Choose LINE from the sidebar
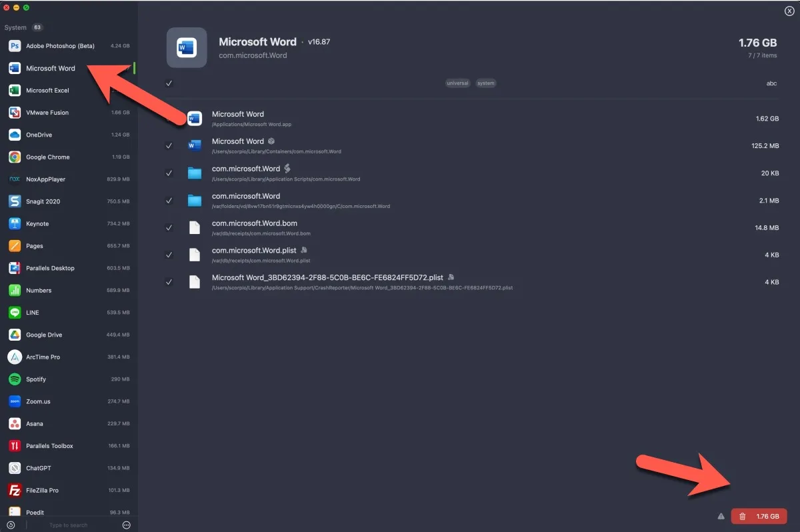This screenshot has width=800, height=532. pyautogui.click(x=69, y=313)
